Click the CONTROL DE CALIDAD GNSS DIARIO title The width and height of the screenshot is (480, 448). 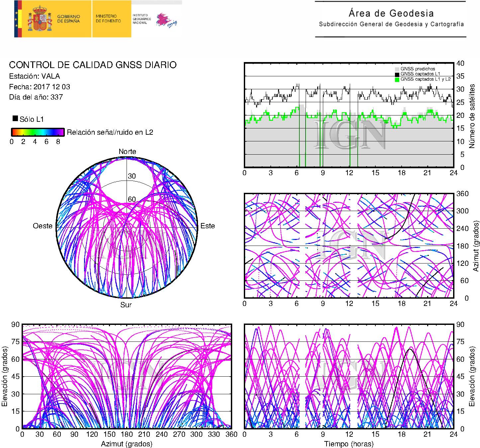93,65
